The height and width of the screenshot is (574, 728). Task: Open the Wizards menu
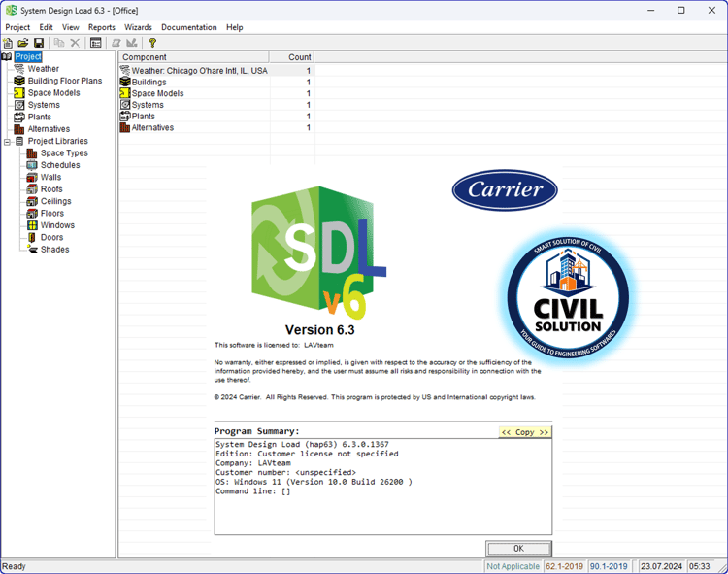pyautogui.click(x=138, y=27)
